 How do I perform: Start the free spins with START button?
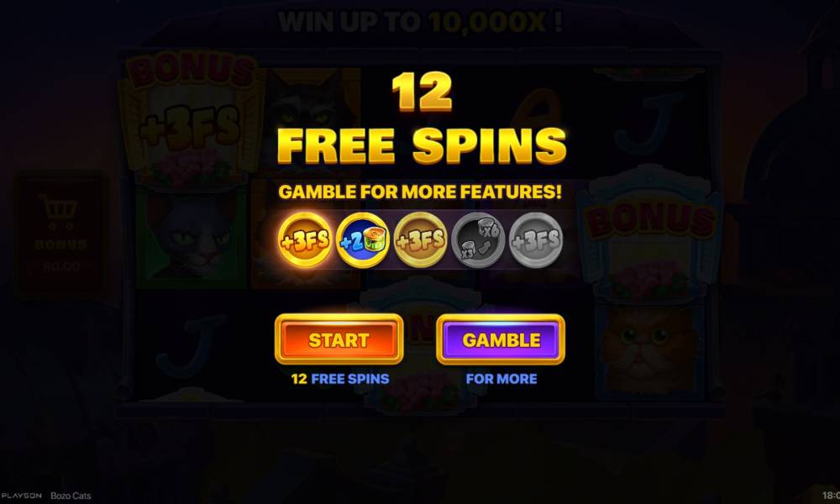tap(339, 339)
